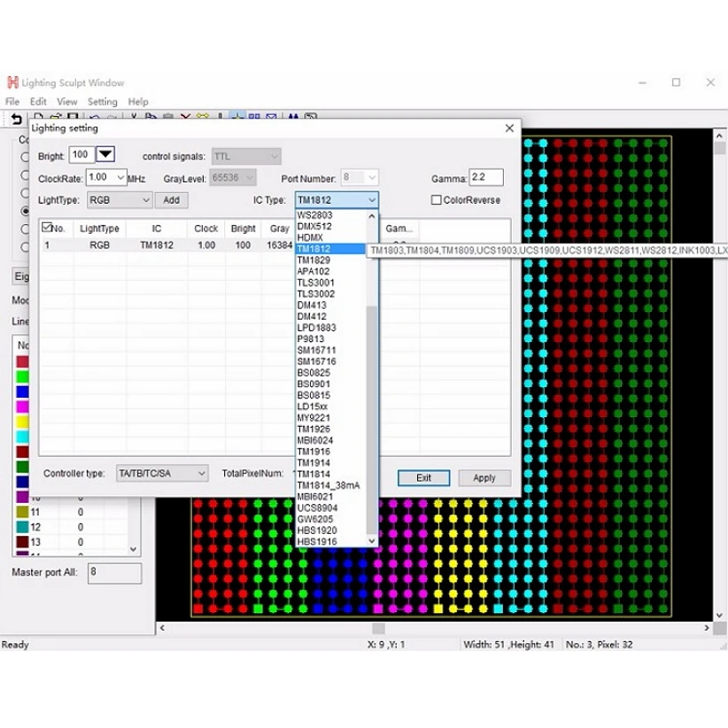Click the canvas vertical scrollbar up arrow
This screenshot has width=728, height=728.
click(719, 136)
